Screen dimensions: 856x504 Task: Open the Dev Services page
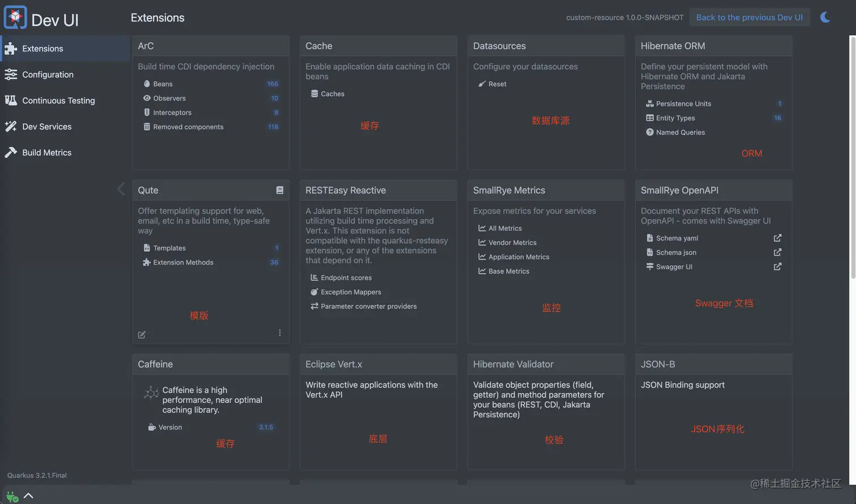(46, 127)
